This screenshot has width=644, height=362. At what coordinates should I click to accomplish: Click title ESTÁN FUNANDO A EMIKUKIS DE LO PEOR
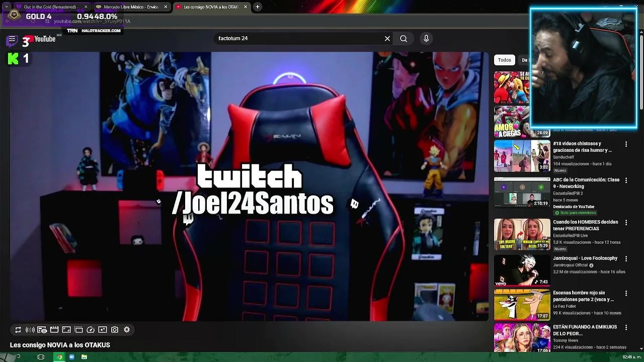point(585,330)
